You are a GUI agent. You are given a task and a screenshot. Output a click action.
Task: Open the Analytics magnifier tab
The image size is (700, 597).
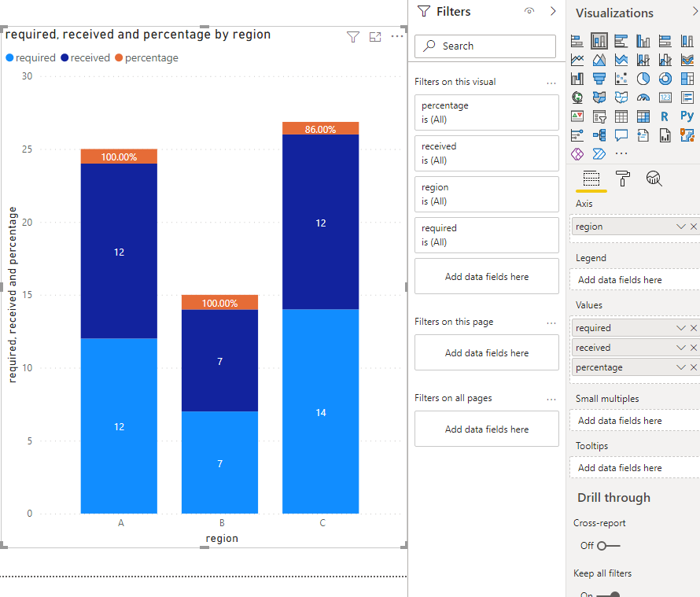tap(654, 179)
